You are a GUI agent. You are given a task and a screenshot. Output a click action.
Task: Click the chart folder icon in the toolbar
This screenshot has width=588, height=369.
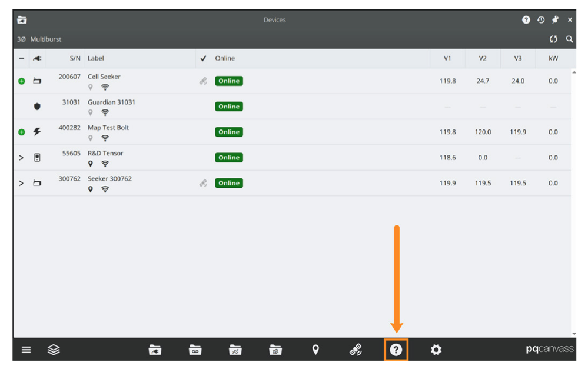tap(234, 350)
